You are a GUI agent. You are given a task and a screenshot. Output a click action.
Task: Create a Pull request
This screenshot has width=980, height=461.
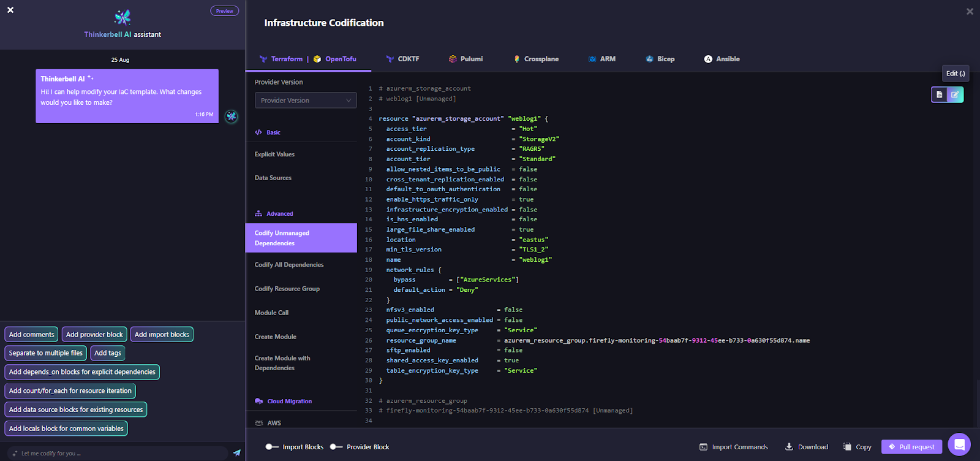pyautogui.click(x=911, y=447)
